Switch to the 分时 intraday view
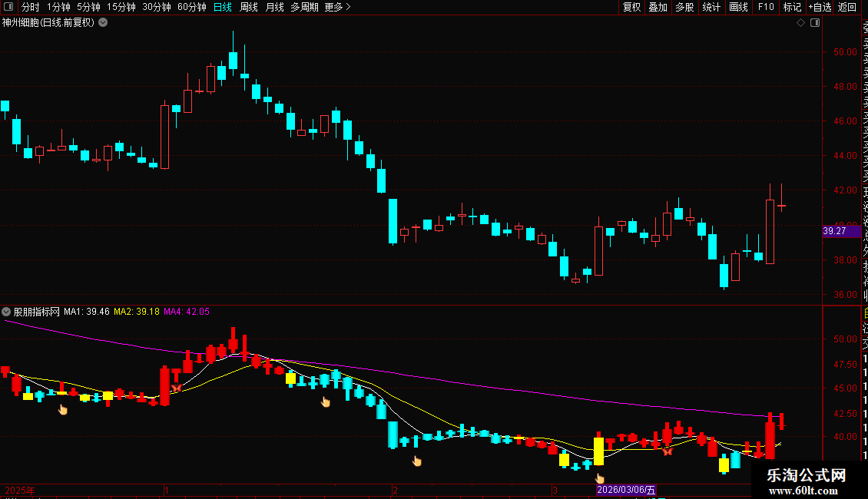Viewport: 868px width, 499px height. pyautogui.click(x=31, y=7)
